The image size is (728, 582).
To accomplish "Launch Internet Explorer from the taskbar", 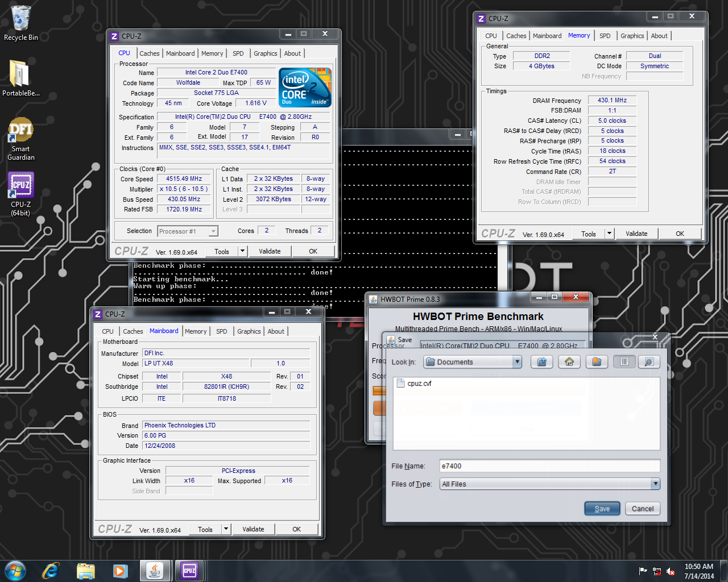I will (x=51, y=571).
